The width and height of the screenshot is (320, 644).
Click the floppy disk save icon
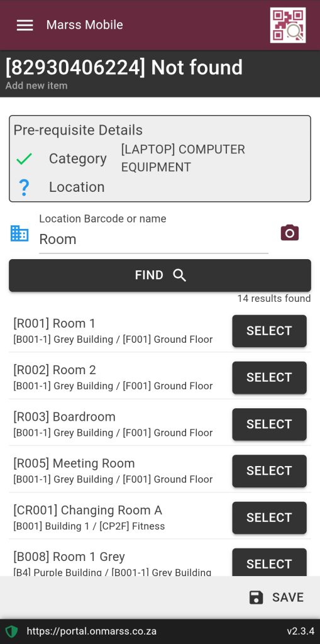(x=257, y=597)
